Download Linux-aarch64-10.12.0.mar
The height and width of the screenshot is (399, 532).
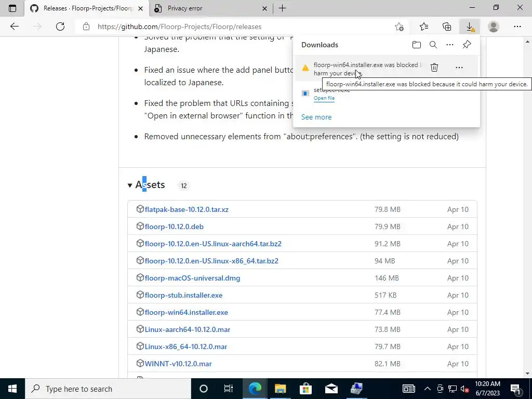click(x=187, y=329)
